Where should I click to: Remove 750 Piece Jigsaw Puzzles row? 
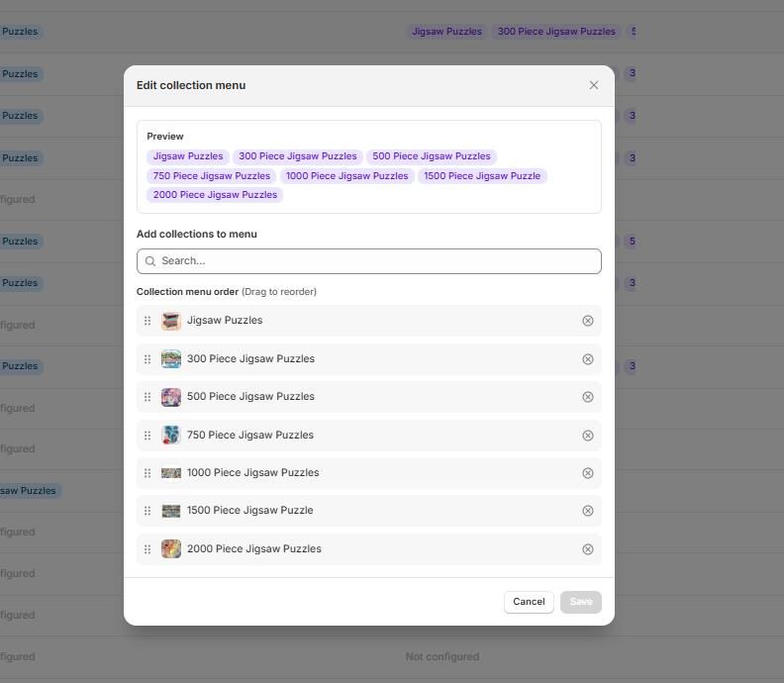coord(587,436)
